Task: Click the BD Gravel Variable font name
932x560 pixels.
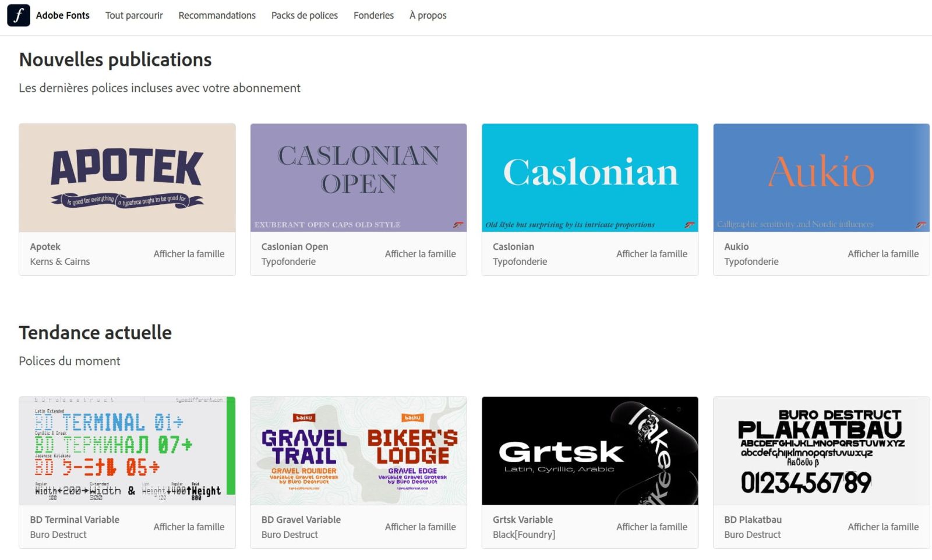Action: [x=301, y=520]
